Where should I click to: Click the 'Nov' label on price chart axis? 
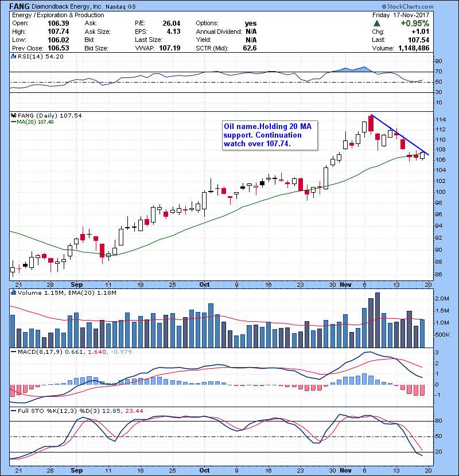[x=346, y=285]
